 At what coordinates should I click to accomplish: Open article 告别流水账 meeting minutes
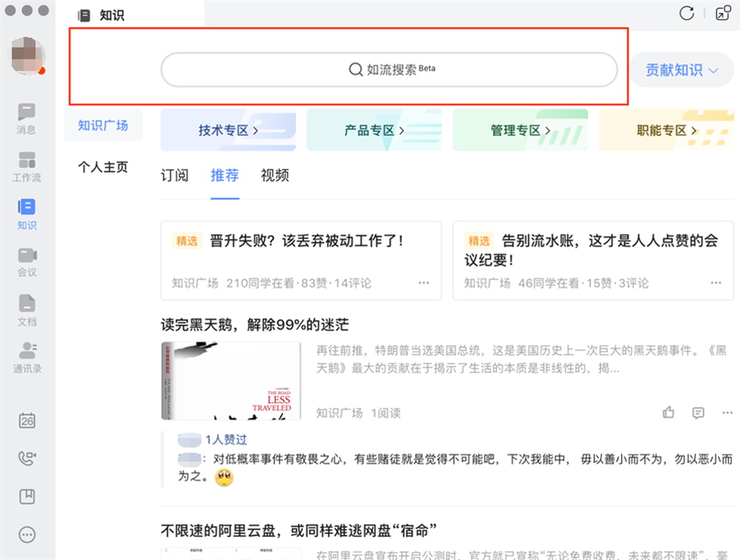[x=591, y=250]
